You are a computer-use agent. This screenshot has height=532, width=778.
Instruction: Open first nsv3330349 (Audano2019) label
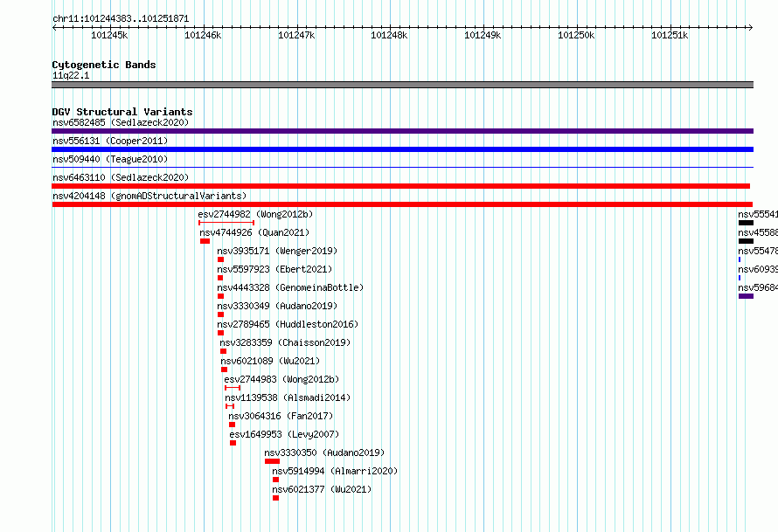(277, 306)
